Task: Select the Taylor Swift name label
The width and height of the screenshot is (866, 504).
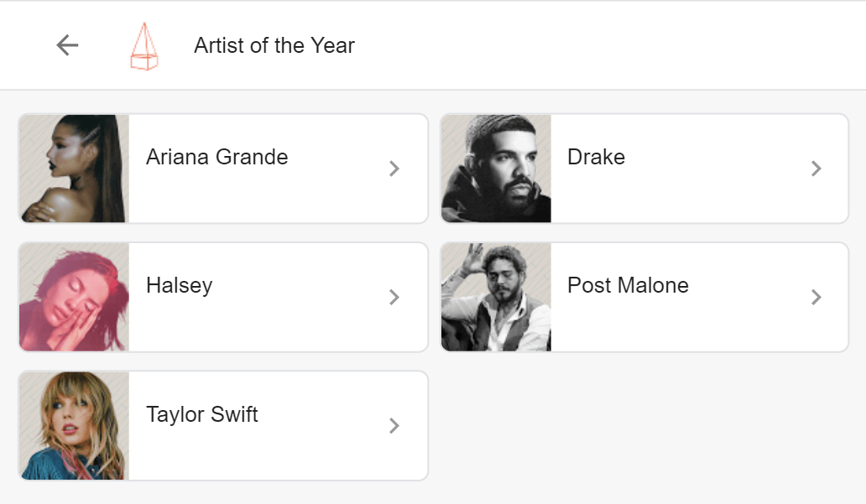Action: click(x=202, y=415)
